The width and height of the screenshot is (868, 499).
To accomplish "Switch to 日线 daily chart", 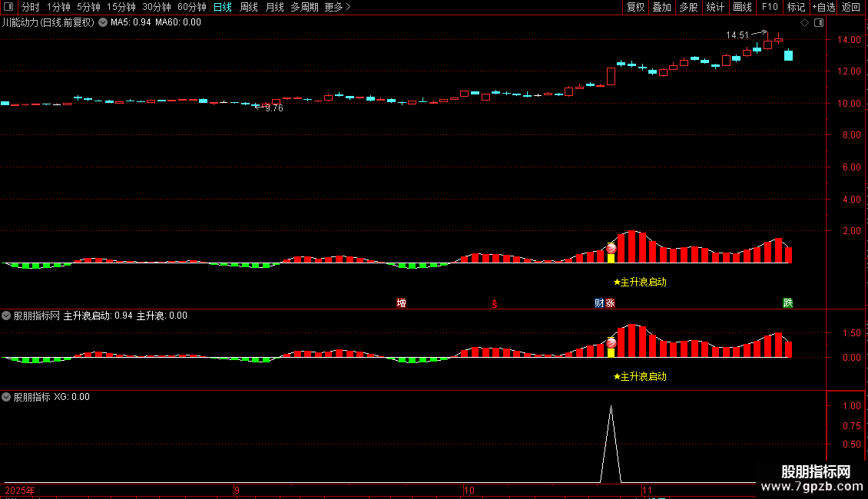I will pyautogui.click(x=223, y=7).
